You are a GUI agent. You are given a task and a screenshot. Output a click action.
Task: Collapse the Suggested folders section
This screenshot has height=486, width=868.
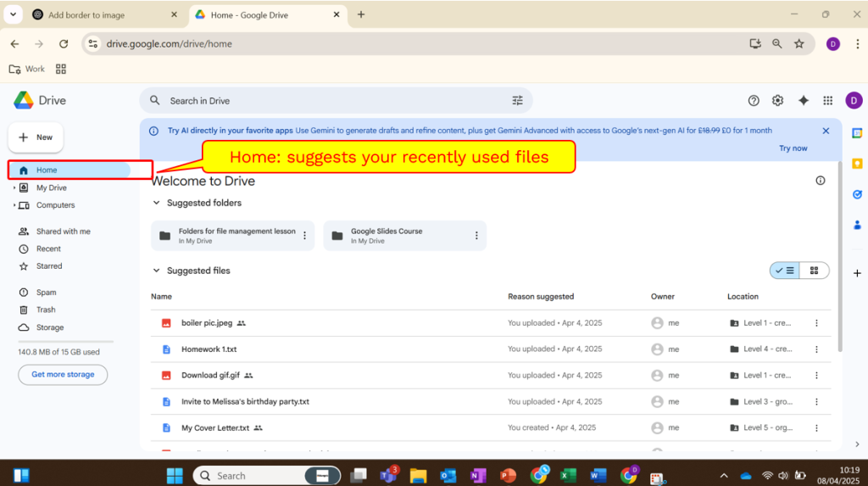pos(156,203)
